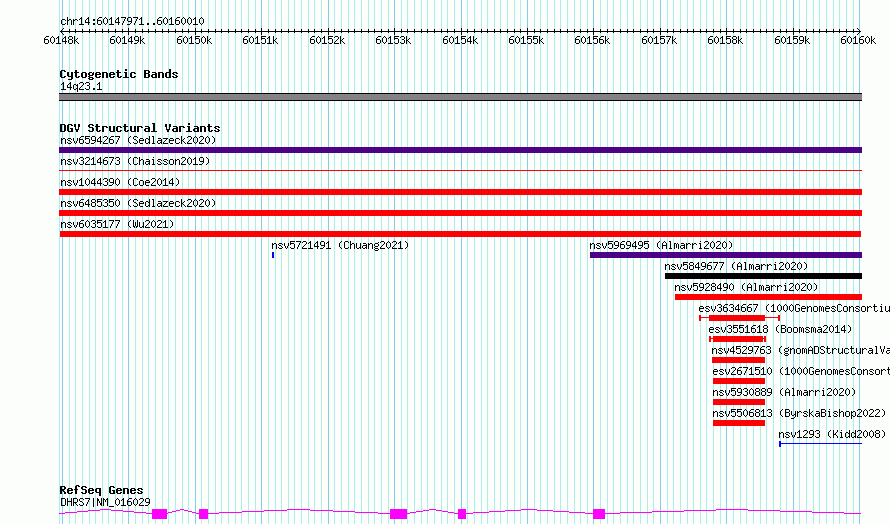Click the nsv5506813 red bar
The image size is (890, 524).
coord(739,423)
